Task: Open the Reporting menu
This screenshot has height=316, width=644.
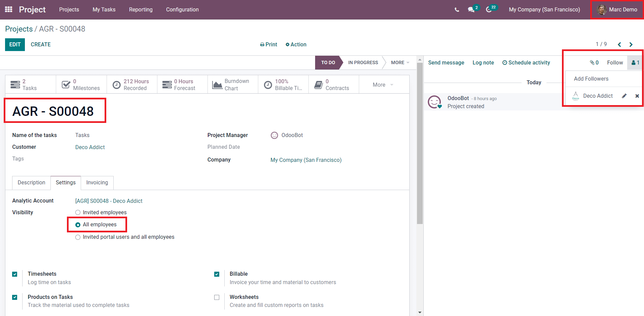Action: coord(141,9)
